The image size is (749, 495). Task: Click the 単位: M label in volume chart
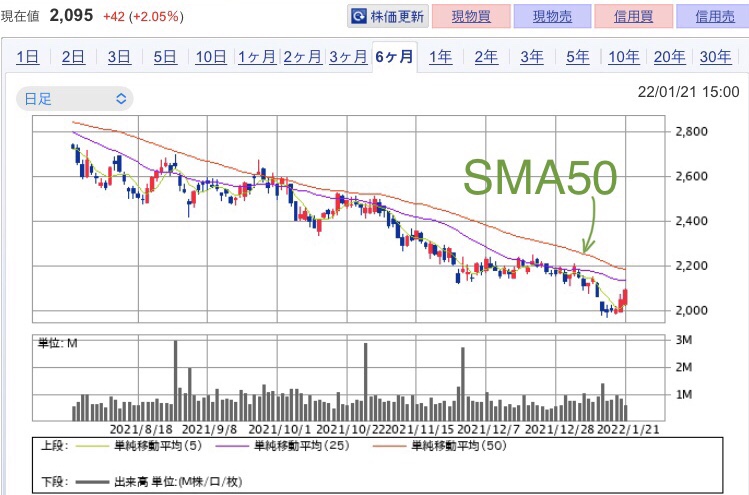(x=57, y=343)
